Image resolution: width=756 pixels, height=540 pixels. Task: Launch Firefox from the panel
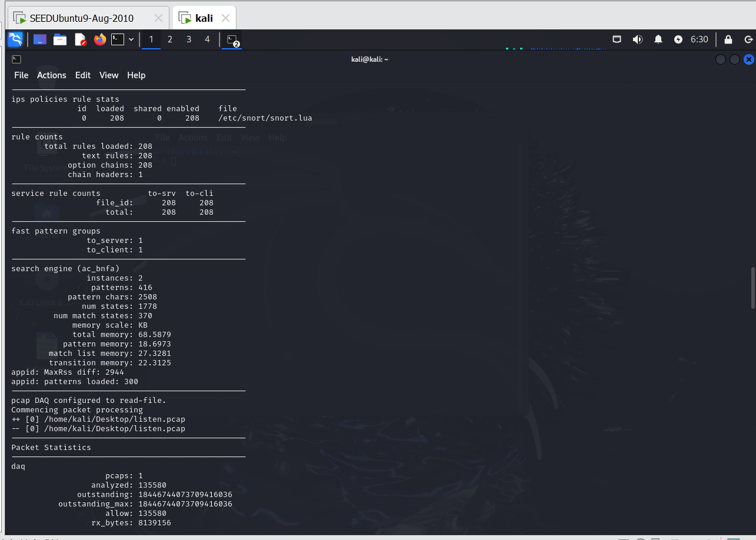100,39
